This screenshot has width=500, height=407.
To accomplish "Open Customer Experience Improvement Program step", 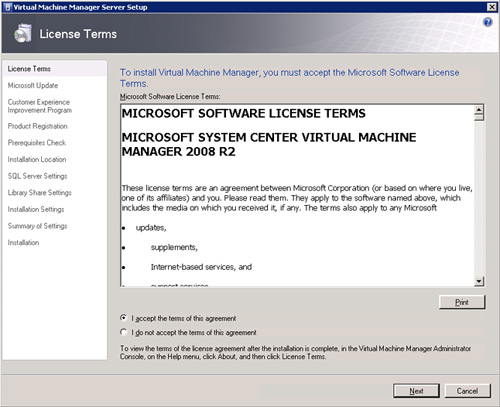I will [x=40, y=106].
